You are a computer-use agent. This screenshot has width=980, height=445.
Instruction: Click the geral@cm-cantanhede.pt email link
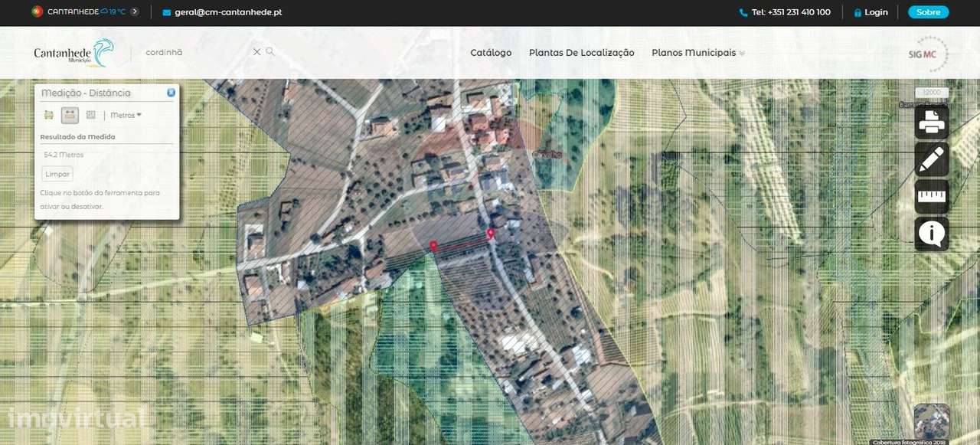click(x=228, y=12)
